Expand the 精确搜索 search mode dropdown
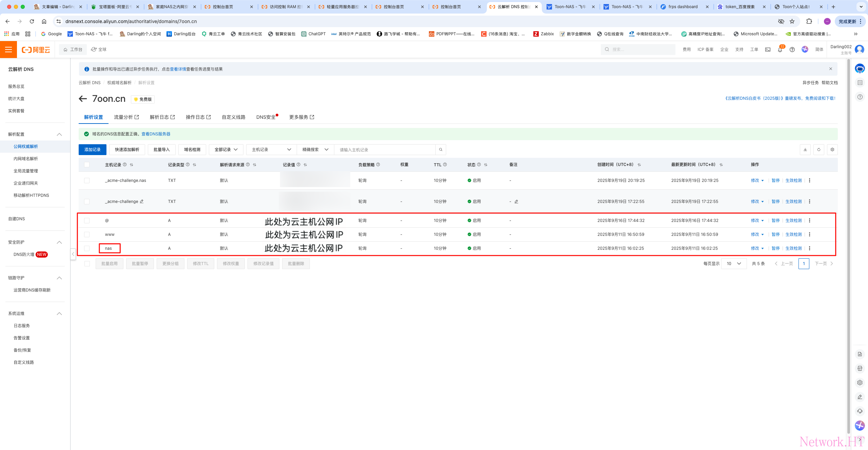 pyautogui.click(x=315, y=150)
